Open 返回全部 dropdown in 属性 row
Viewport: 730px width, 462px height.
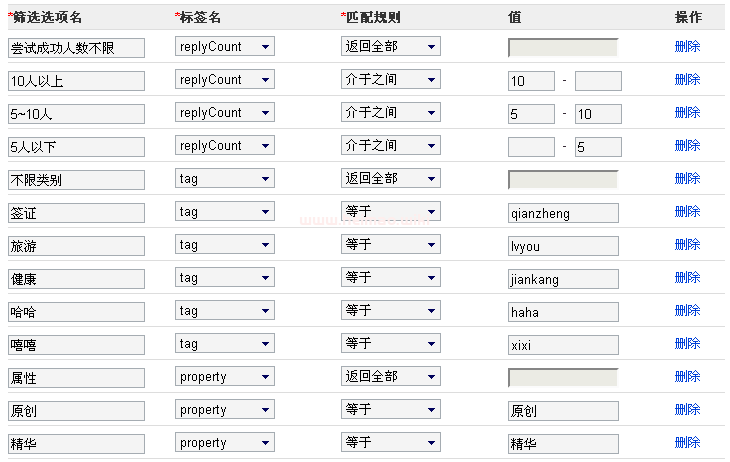[x=390, y=377]
